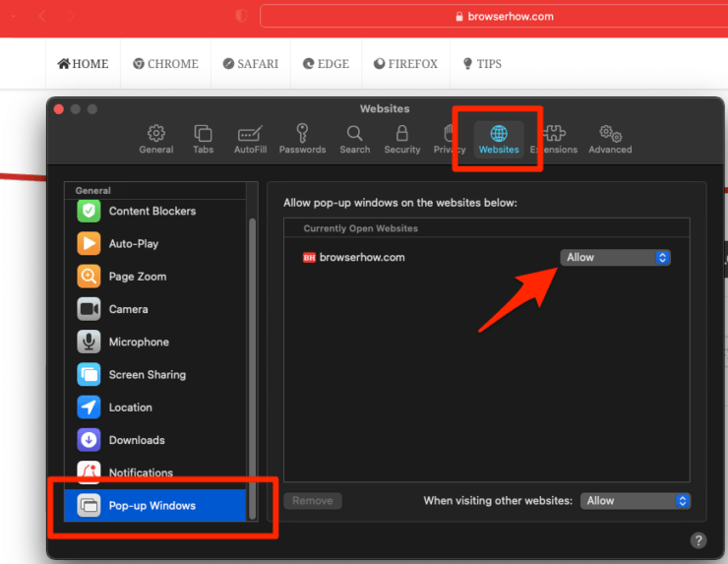The width and height of the screenshot is (728, 564).
Task: Click the help question mark button
Action: pyautogui.click(x=698, y=540)
